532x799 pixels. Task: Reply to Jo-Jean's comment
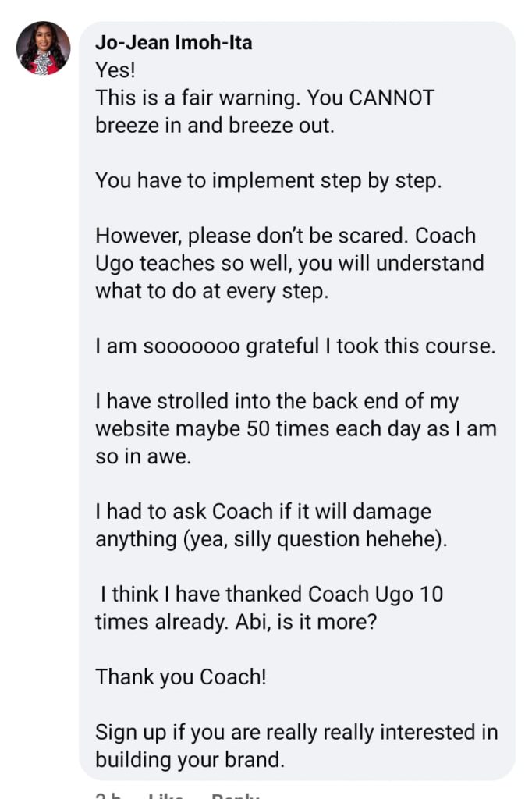(236, 795)
